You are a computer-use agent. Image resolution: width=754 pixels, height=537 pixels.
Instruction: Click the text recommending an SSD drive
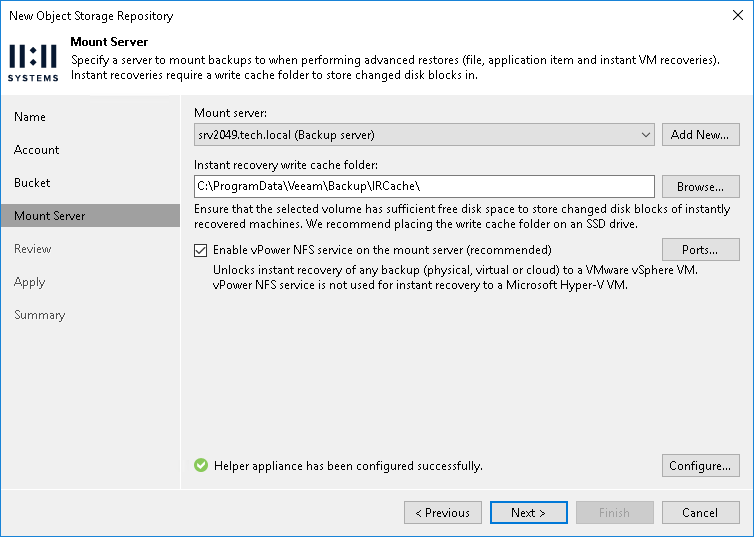coord(472,224)
